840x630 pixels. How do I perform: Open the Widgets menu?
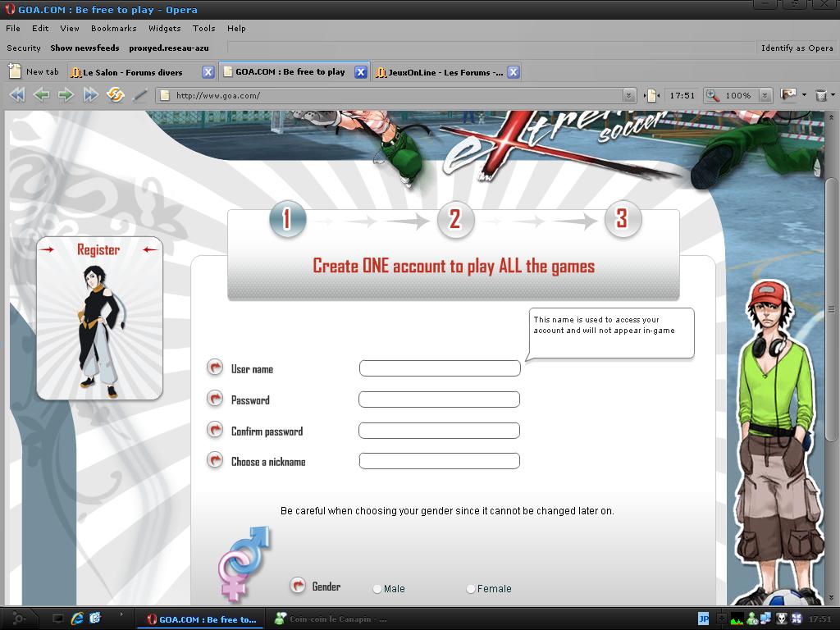click(x=164, y=29)
